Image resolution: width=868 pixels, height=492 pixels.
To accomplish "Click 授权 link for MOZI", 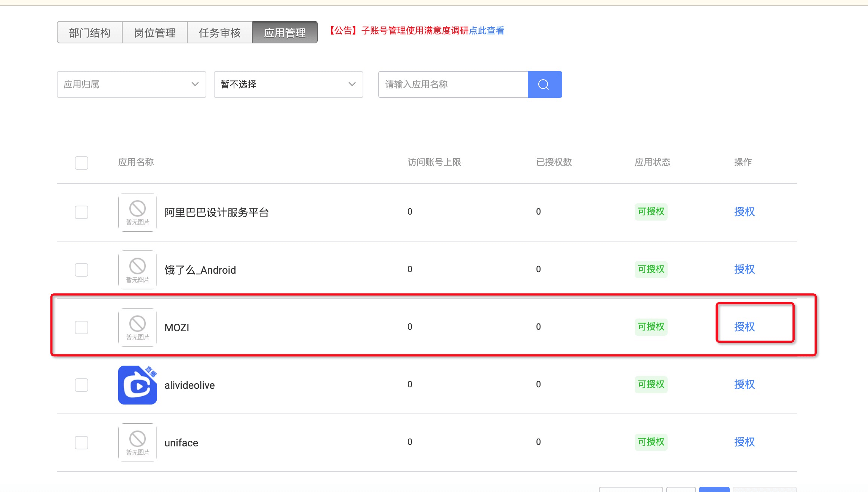I will point(744,327).
